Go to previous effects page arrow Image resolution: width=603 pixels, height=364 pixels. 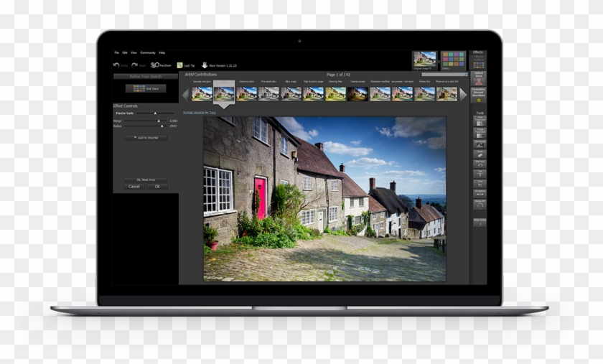185,94
